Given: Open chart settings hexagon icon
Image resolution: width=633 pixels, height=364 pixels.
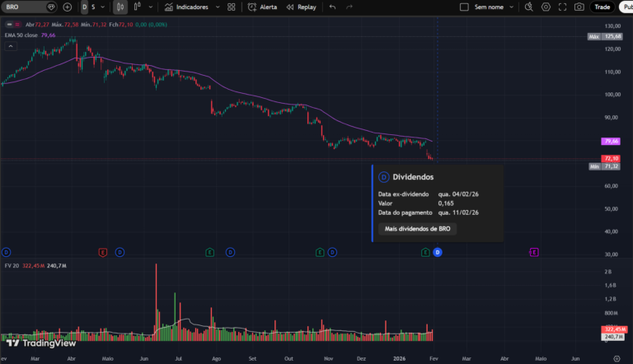Looking at the screenshot, I should pyautogui.click(x=546, y=7).
